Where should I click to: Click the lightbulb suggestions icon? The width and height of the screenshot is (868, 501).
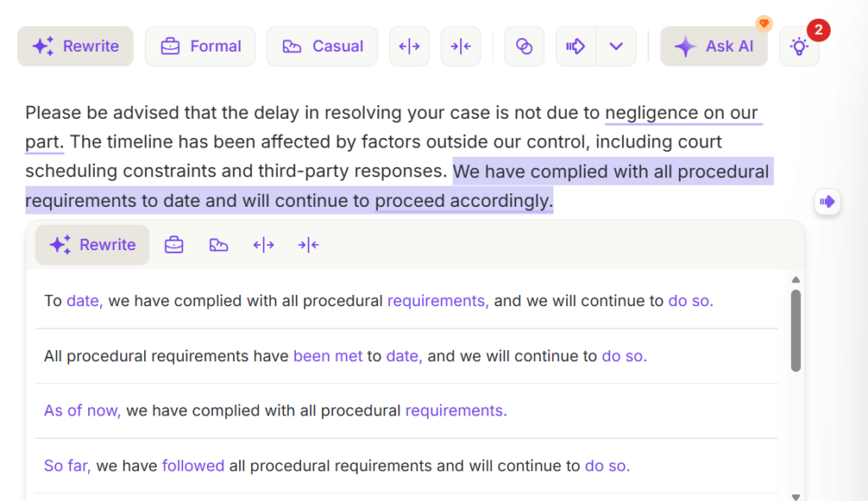799,47
